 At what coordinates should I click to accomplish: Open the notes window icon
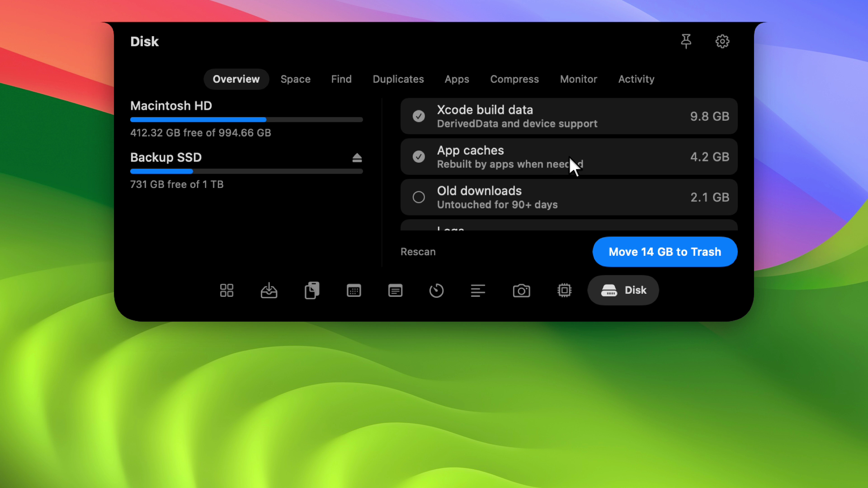(x=395, y=290)
